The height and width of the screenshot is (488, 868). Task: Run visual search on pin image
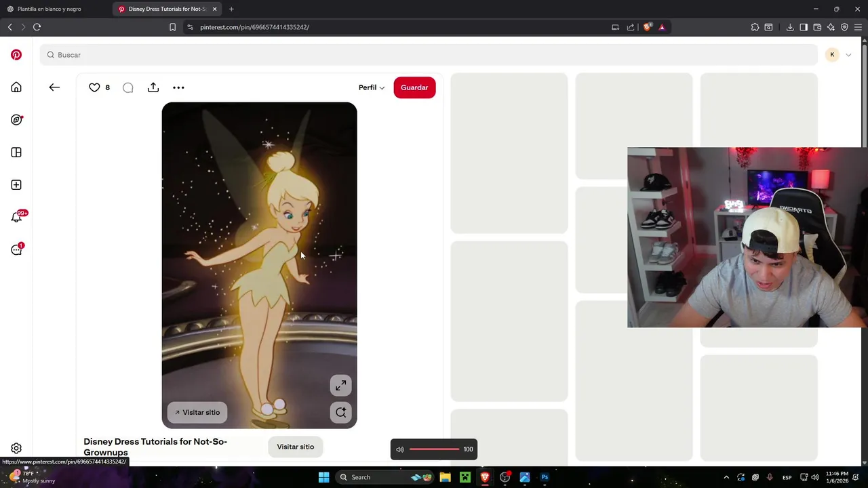(341, 412)
